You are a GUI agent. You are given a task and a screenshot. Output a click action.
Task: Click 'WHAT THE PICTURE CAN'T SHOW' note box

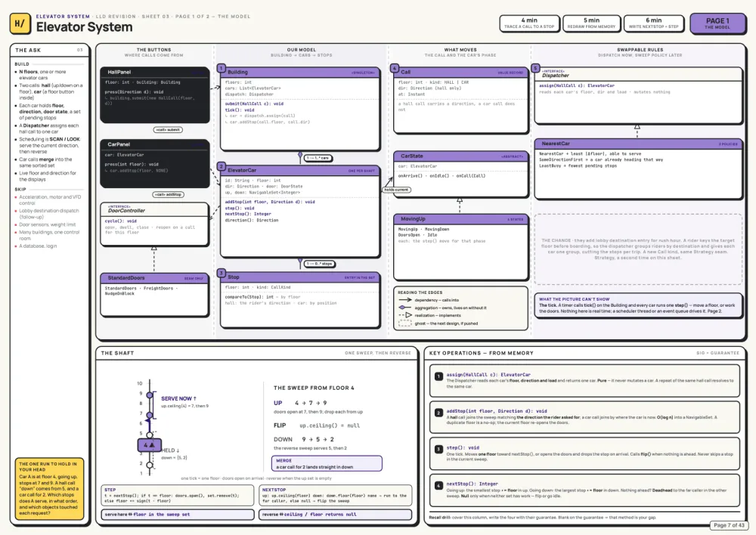click(638, 305)
